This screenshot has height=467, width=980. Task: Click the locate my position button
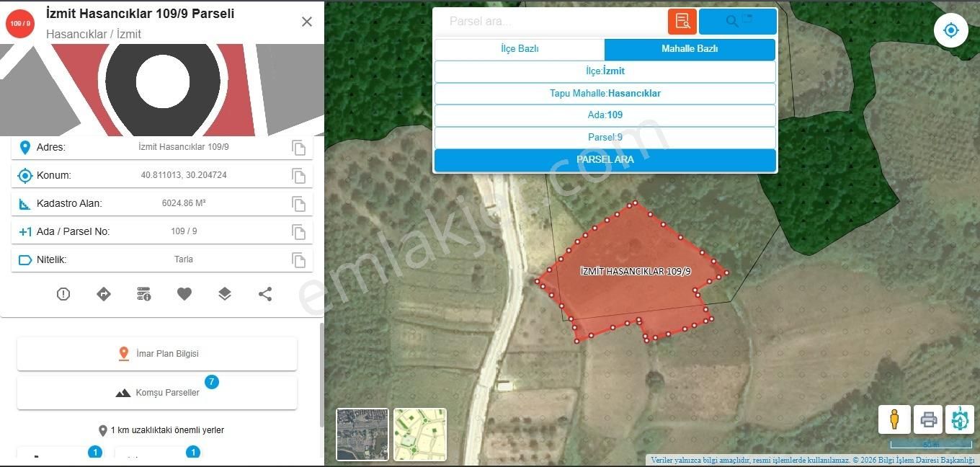(950, 30)
